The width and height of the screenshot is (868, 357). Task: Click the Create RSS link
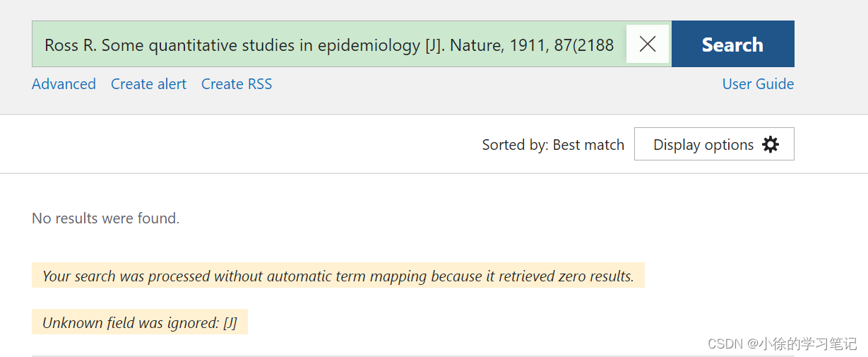(x=237, y=84)
